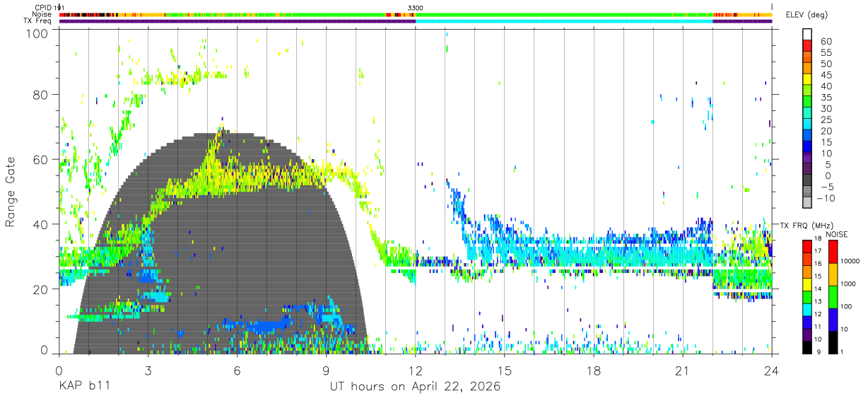
Task: Click the x-axis tick label '6'
Action: 237,371
